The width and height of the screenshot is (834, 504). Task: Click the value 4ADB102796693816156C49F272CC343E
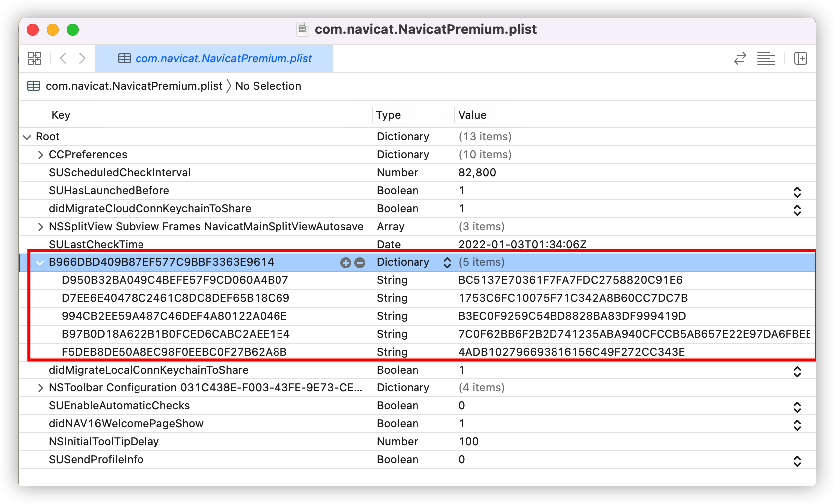coord(571,352)
